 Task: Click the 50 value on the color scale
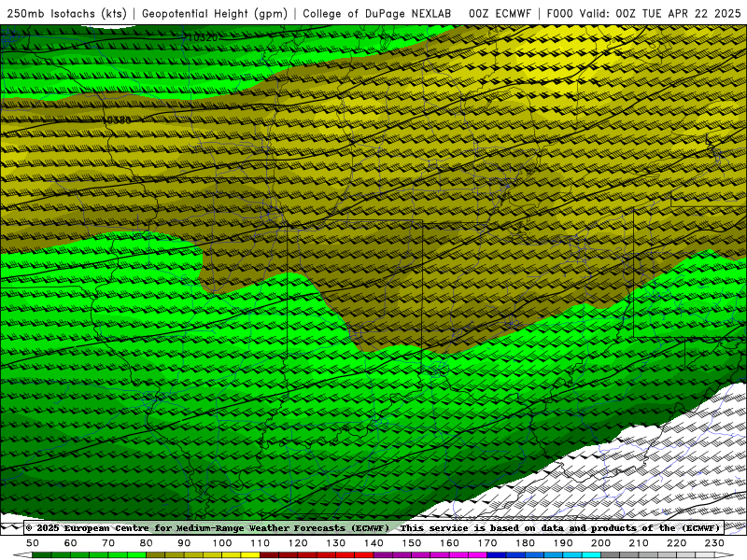tap(33, 543)
